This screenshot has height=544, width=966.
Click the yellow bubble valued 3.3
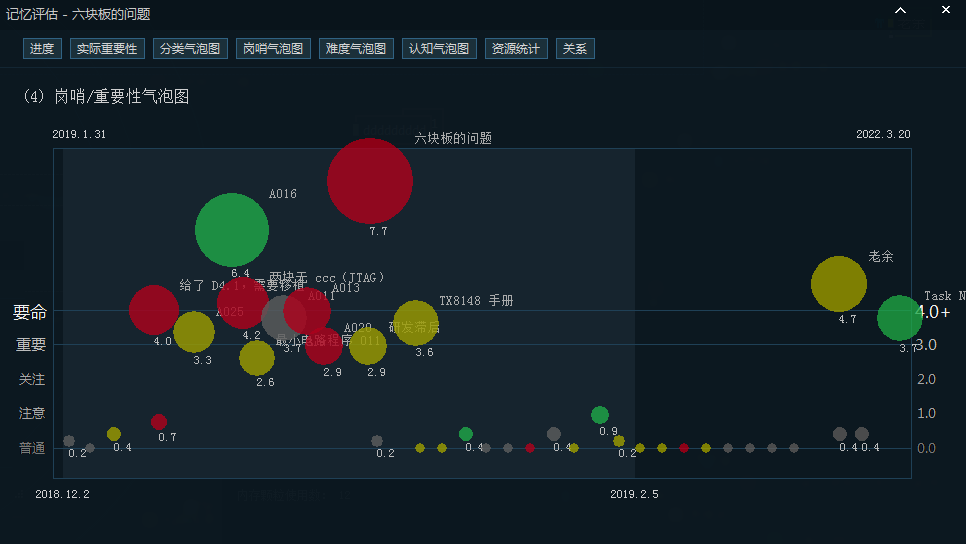[194, 332]
